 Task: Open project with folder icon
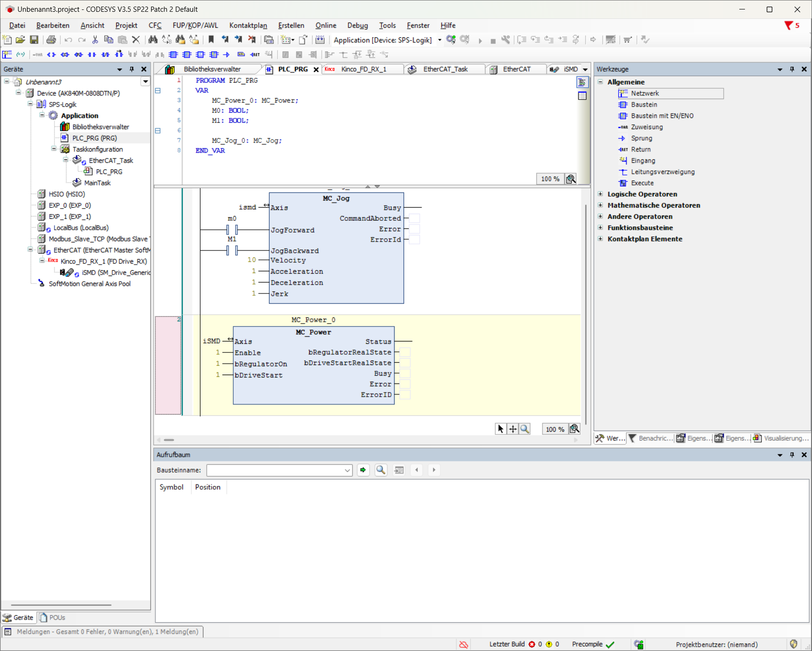coord(20,40)
